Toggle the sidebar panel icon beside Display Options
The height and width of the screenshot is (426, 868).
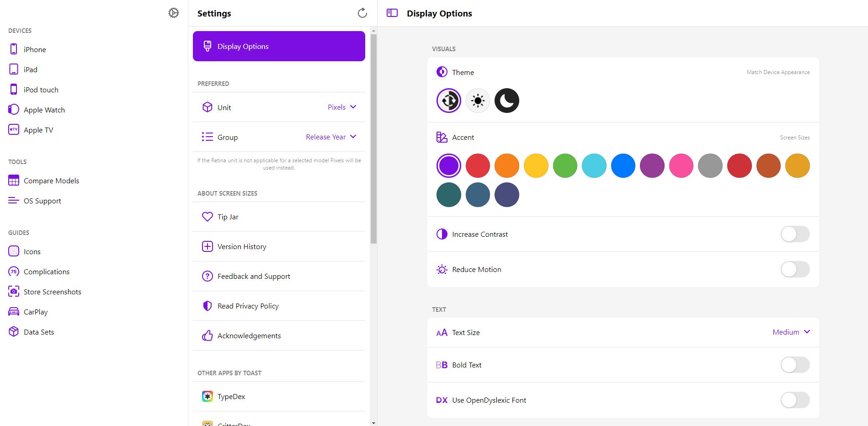coord(392,13)
